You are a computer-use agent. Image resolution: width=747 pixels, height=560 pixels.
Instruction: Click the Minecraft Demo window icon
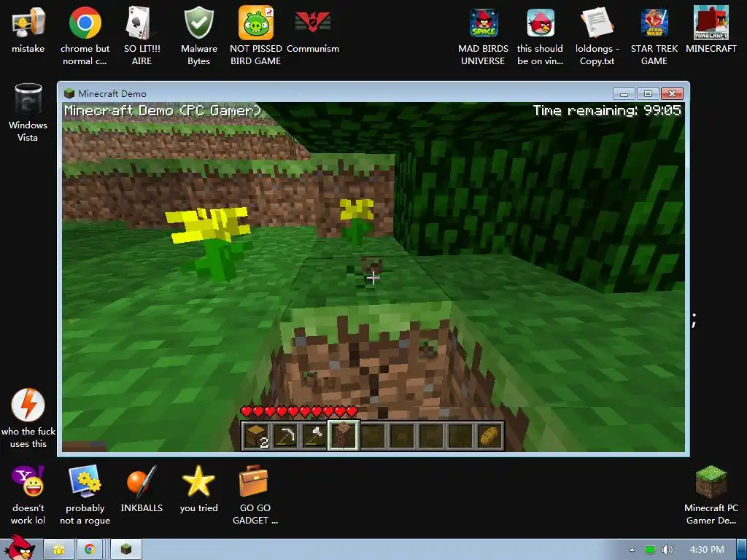(x=69, y=93)
